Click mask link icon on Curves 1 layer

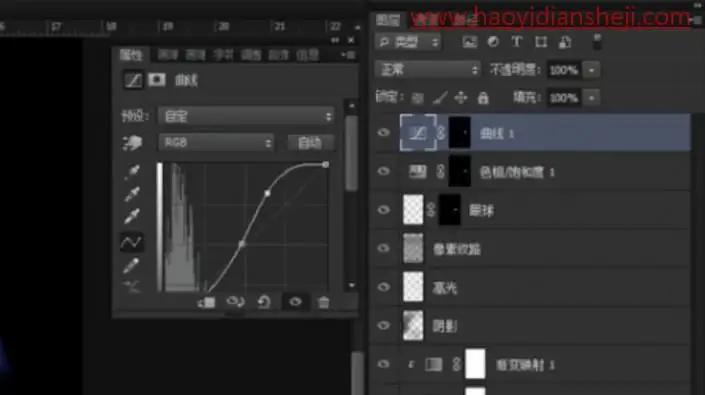(x=441, y=133)
